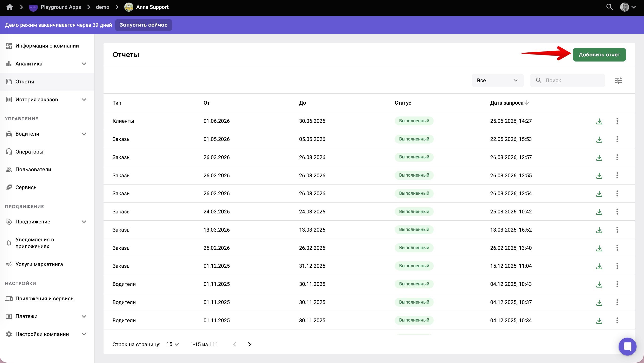Download the Клиенты report
Screen dimensions: 644x363
pos(599,121)
